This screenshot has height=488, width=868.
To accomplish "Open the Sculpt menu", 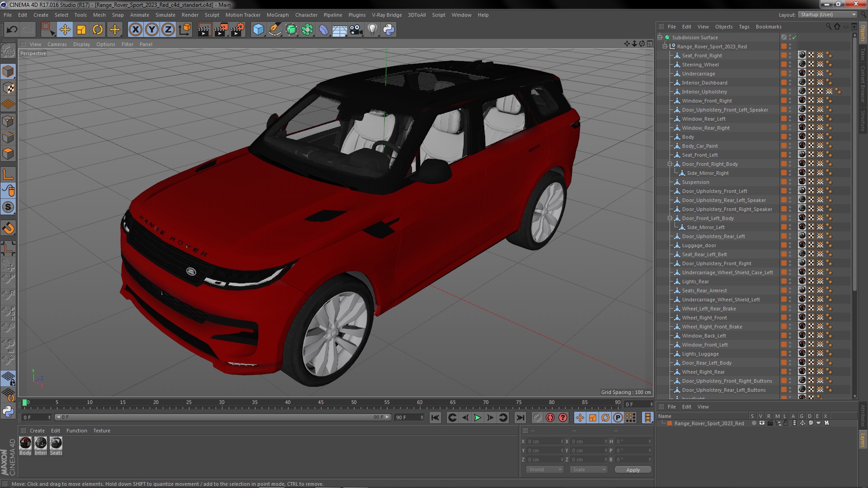I will tap(212, 15).
